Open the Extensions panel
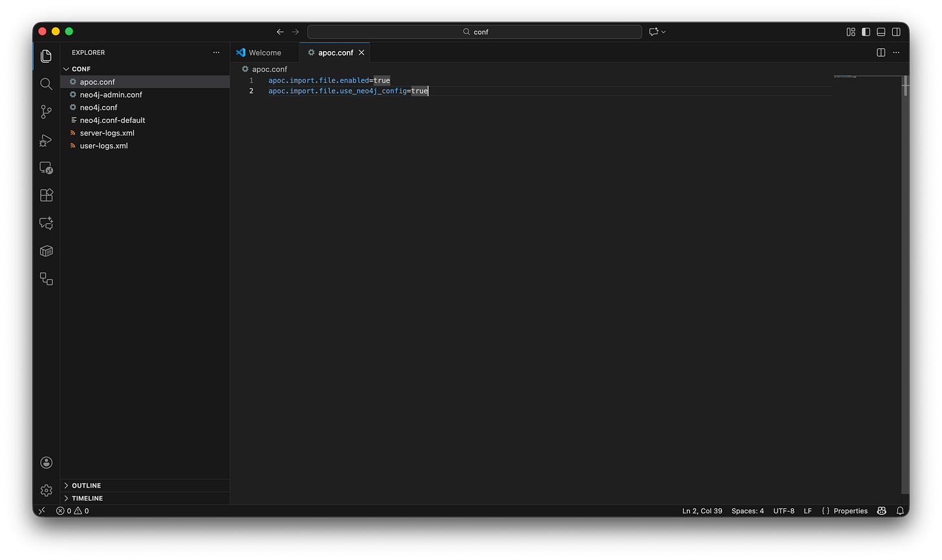Screen dimensions: 942x560 46,195
